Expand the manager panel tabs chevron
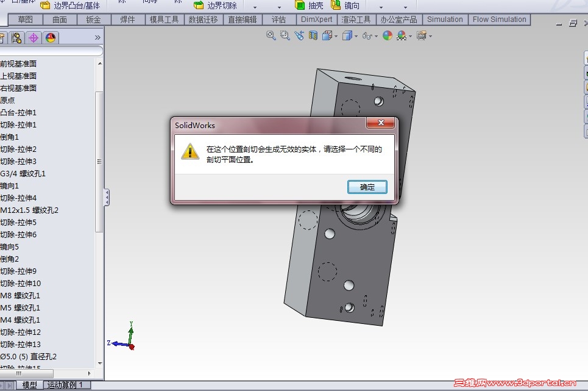 point(97,38)
